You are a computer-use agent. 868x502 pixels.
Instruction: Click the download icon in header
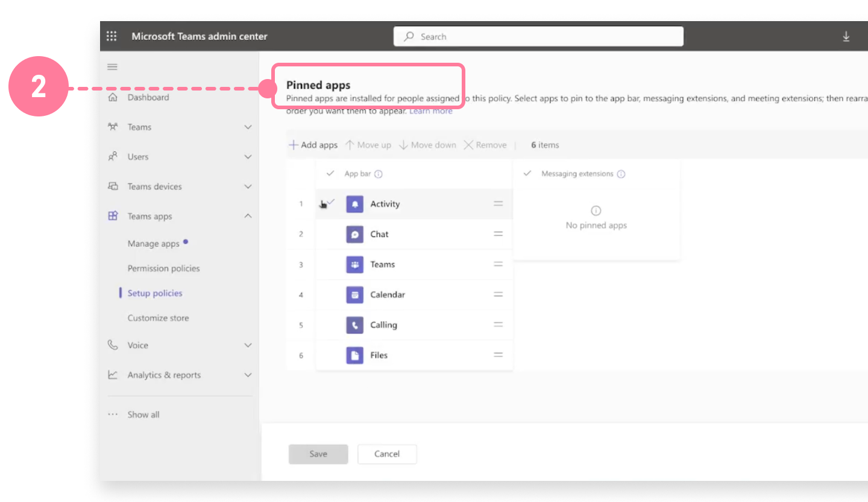(x=846, y=36)
